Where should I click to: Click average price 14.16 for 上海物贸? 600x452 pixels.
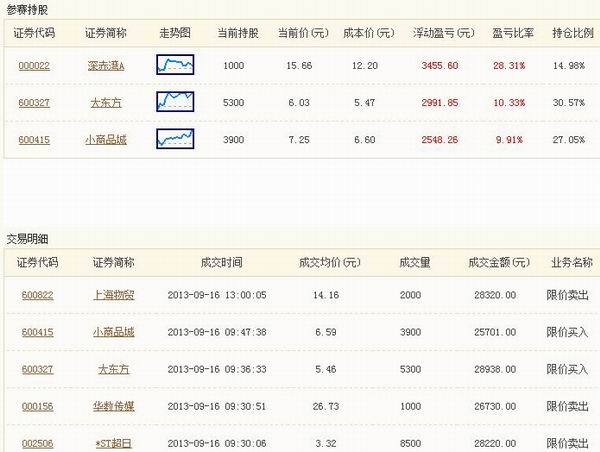click(x=326, y=295)
